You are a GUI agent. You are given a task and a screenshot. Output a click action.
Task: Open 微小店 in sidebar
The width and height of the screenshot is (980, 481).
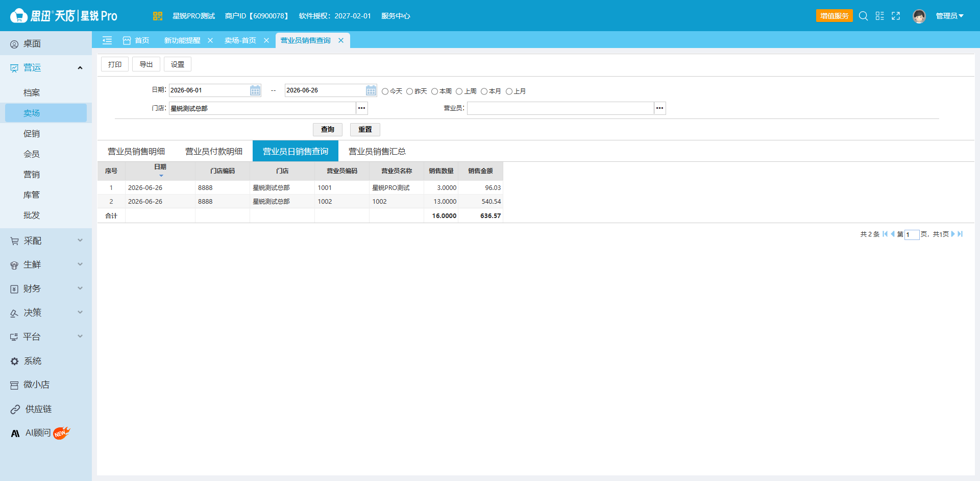46,385
